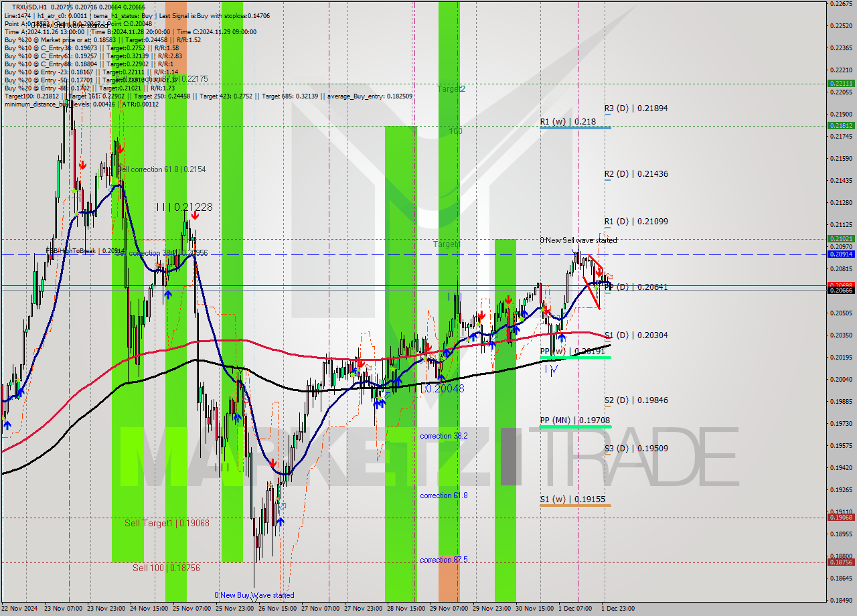Click the '22 Nov 2024' date on time axis
This screenshot has width=857, height=616.
[19, 609]
